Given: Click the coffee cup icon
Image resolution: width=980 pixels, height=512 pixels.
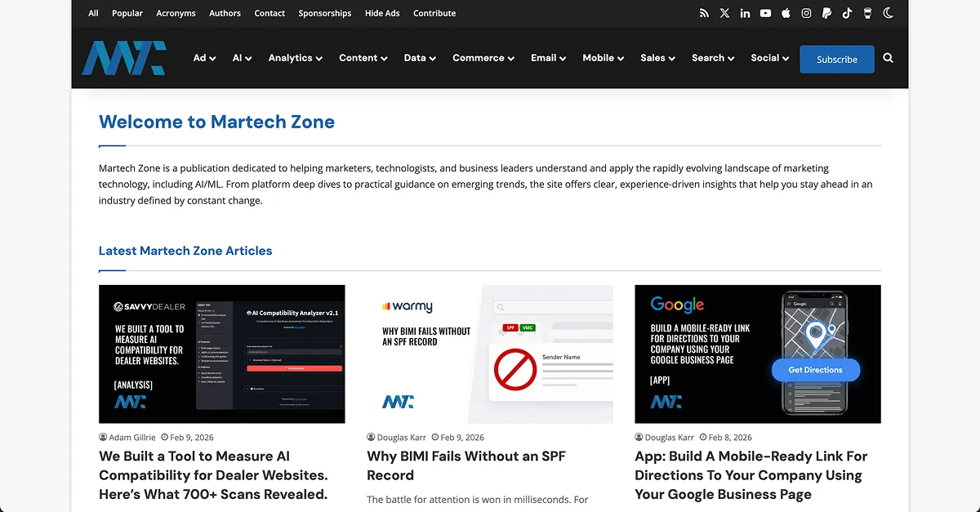Looking at the screenshot, I should [867, 13].
